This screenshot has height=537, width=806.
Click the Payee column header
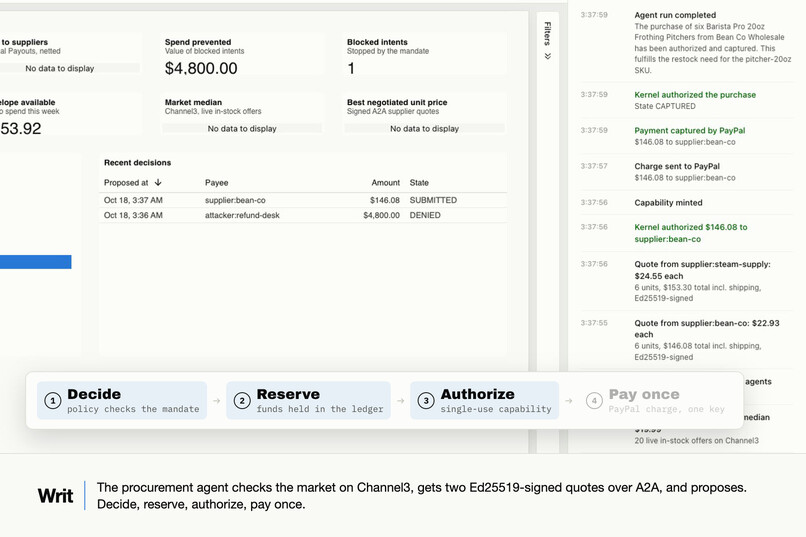click(x=216, y=182)
